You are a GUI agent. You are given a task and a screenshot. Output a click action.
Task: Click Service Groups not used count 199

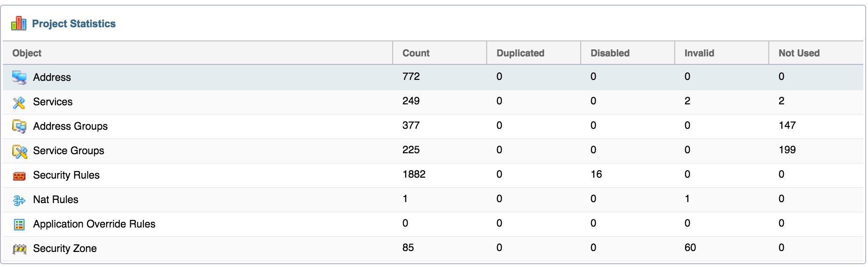pyautogui.click(x=787, y=150)
